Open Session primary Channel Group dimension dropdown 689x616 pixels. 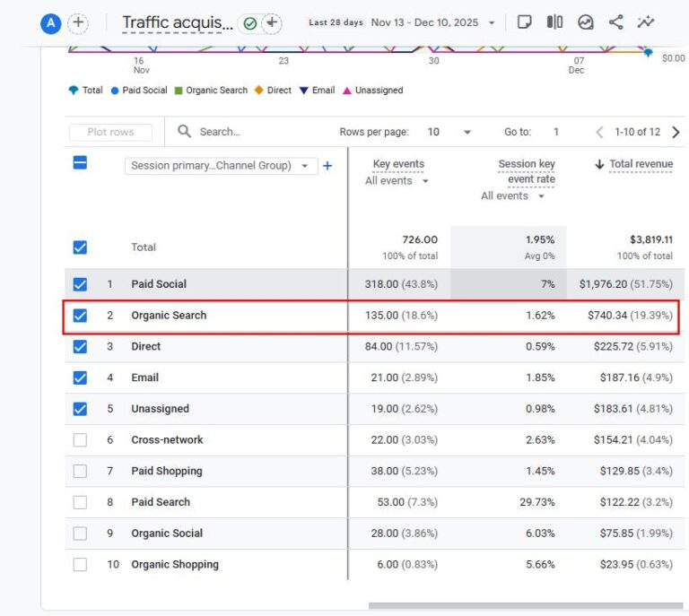[x=220, y=166]
